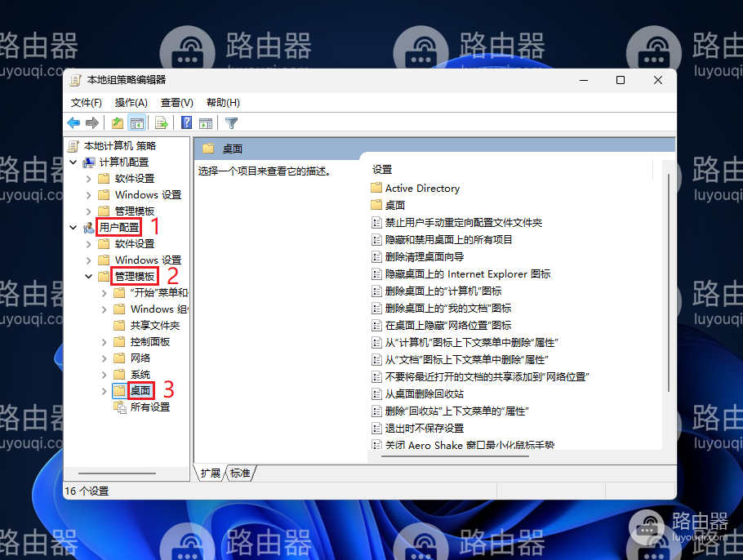Viewport: 743px width, 560px height.
Task: Click policy icon beside 从桌面删除回收站
Action: 376,393
